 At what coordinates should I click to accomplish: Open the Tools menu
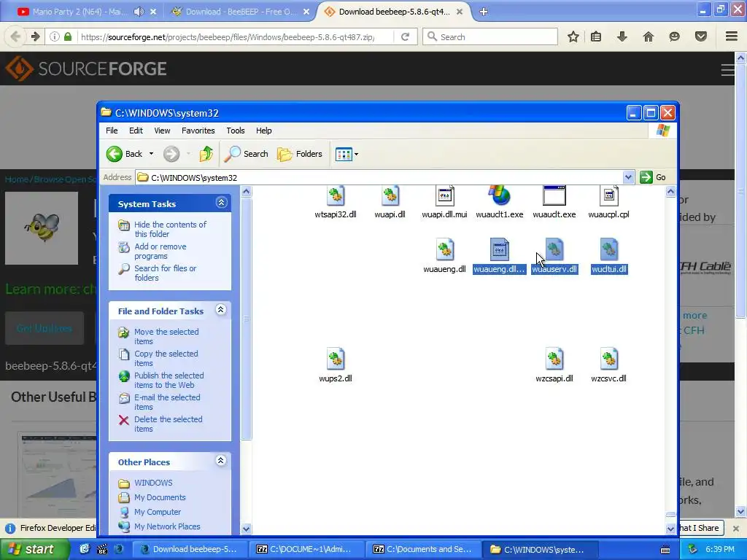(236, 131)
